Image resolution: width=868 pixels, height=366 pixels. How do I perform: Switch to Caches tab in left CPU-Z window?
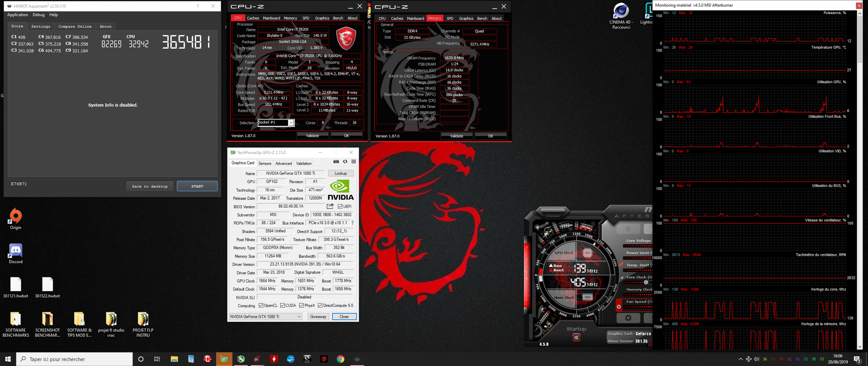(253, 18)
